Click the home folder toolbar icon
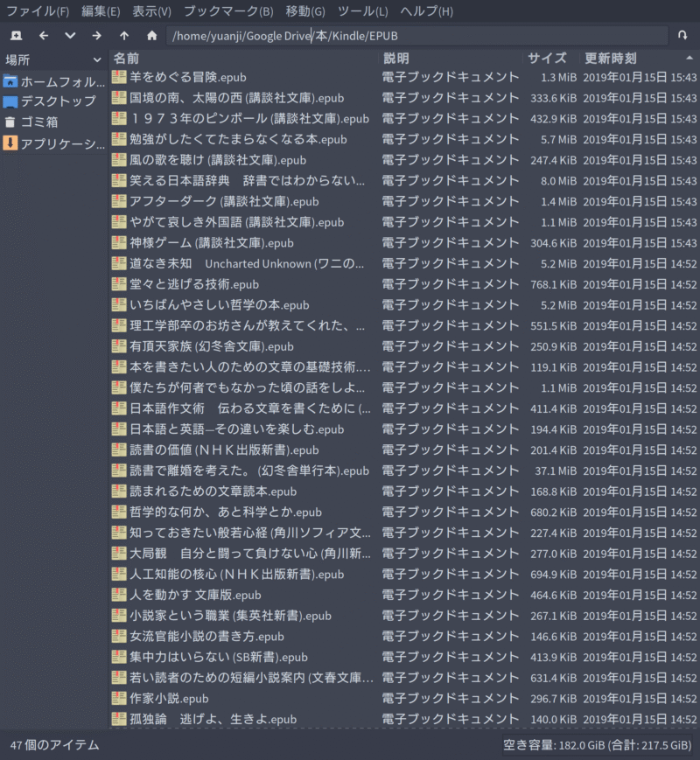The height and width of the screenshot is (760, 700). 151,36
